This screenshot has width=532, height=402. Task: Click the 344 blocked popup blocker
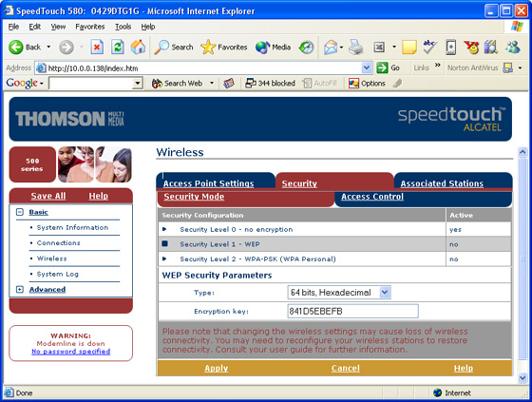tap(270, 84)
